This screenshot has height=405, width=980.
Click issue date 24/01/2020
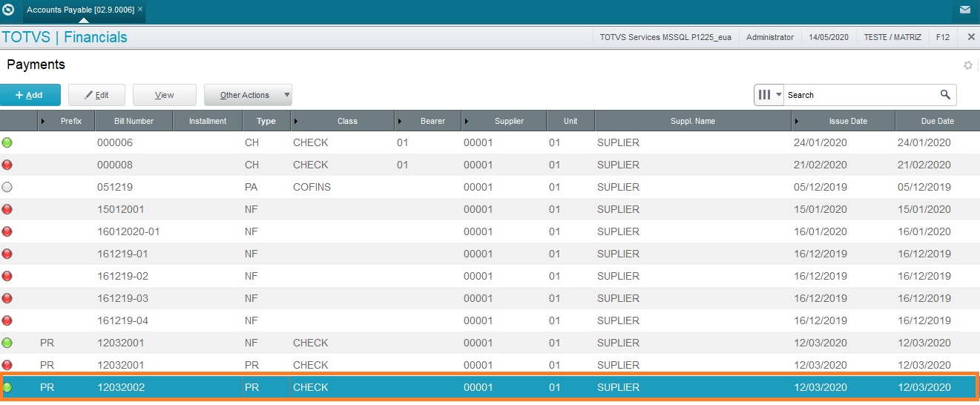pos(820,142)
